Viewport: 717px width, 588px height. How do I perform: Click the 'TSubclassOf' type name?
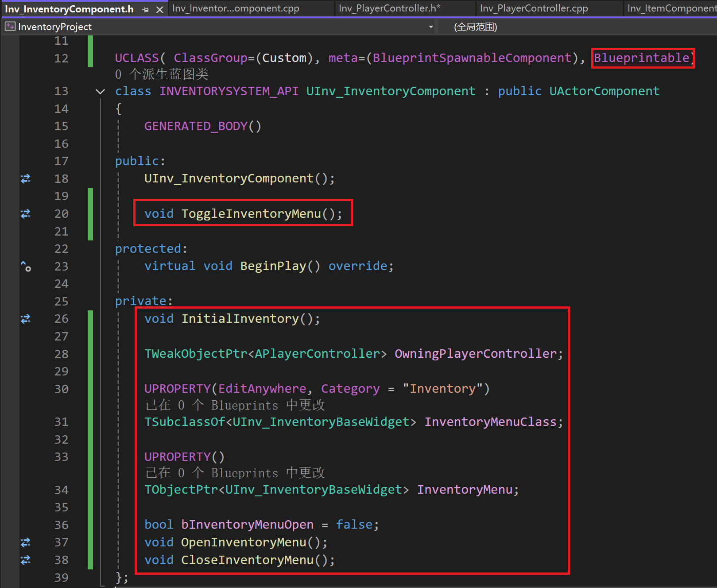coord(185,422)
